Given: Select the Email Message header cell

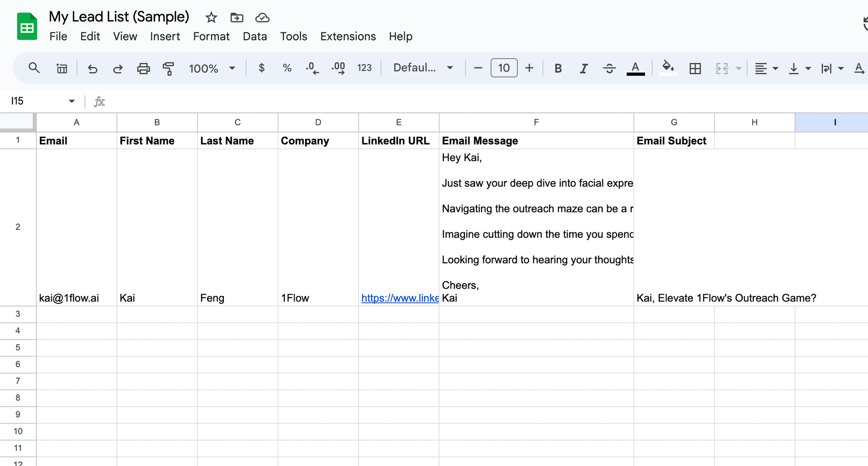Looking at the screenshot, I should click(536, 141).
